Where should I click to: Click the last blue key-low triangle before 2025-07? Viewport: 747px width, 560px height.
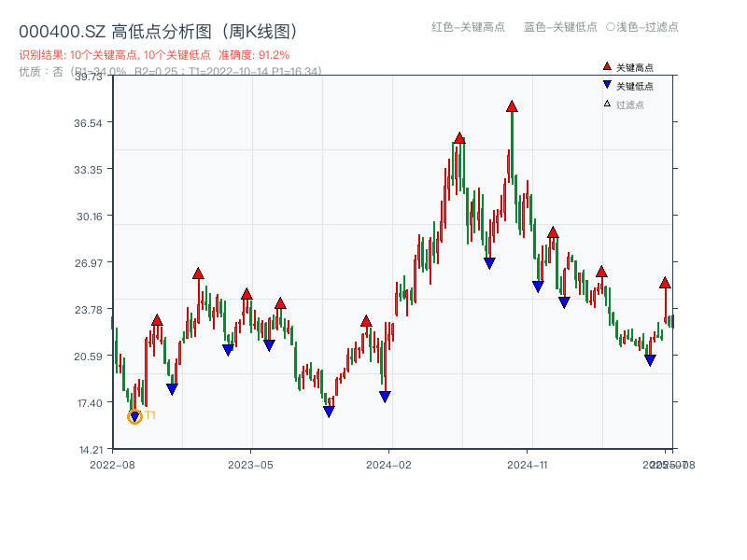tap(650, 360)
